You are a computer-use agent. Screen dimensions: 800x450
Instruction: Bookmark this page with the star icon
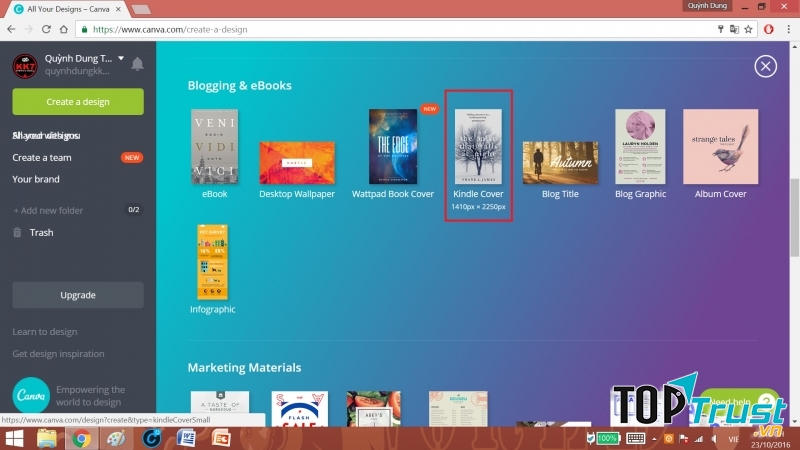752,30
